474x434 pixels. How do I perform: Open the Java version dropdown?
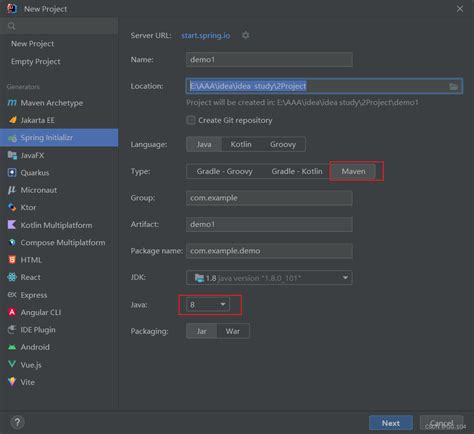pyautogui.click(x=208, y=304)
